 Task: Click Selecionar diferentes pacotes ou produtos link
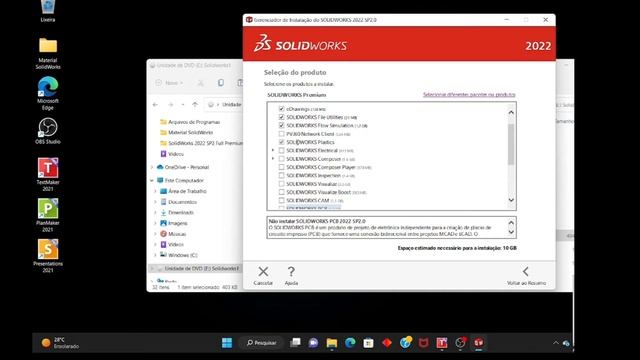tap(469, 95)
